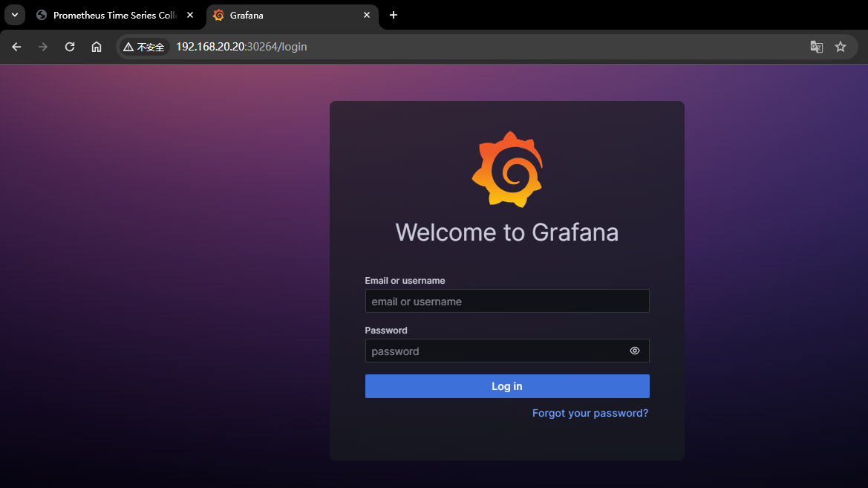
Task: Select the Grafana browser tab
Action: click(x=293, y=15)
